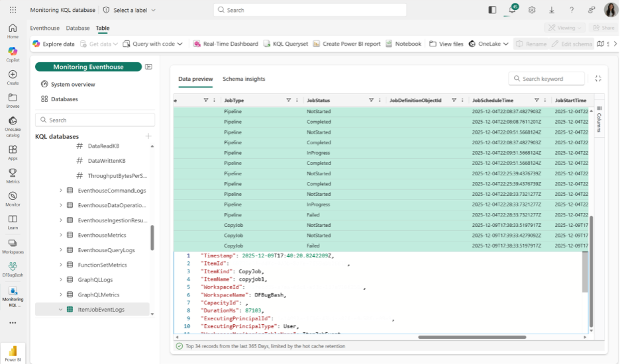Open System overview in the panel

[x=68, y=84]
